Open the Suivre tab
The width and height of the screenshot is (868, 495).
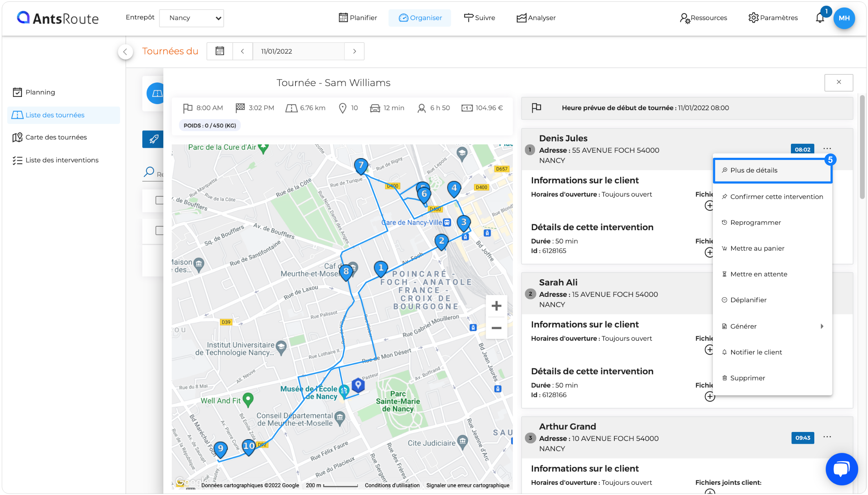click(479, 18)
